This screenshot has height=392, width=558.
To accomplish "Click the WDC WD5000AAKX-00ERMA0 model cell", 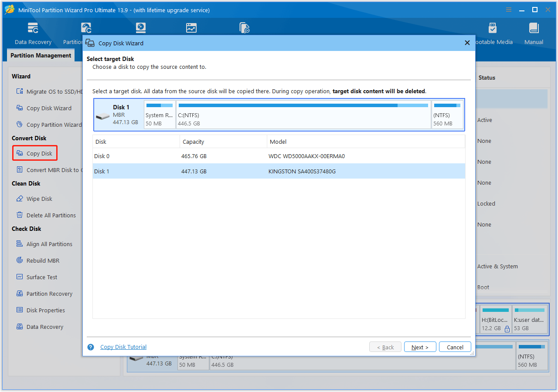I will click(306, 156).
